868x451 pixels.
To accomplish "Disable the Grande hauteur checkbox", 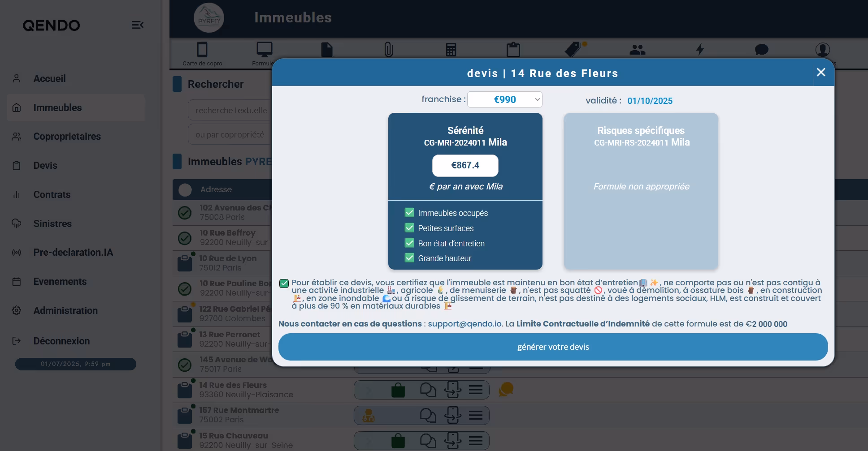I will click(409, 258).
